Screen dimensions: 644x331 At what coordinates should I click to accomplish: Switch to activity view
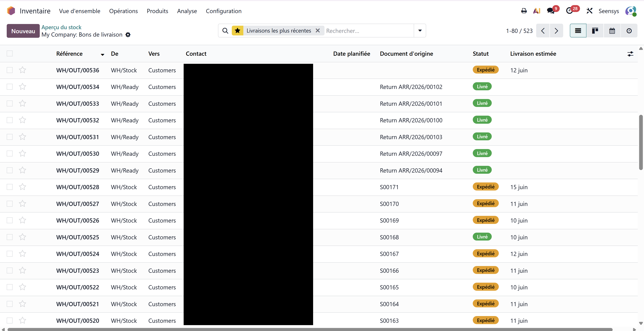click(629, 31)
